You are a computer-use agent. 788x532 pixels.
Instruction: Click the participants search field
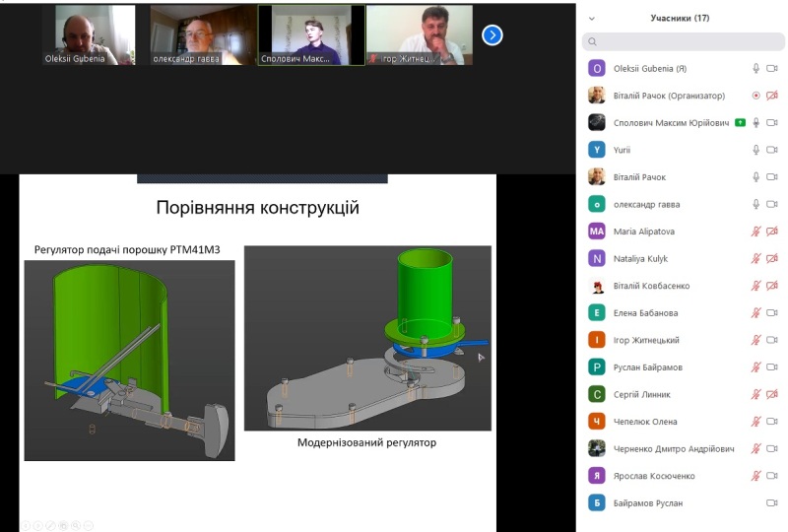click(x=683, y=41)
